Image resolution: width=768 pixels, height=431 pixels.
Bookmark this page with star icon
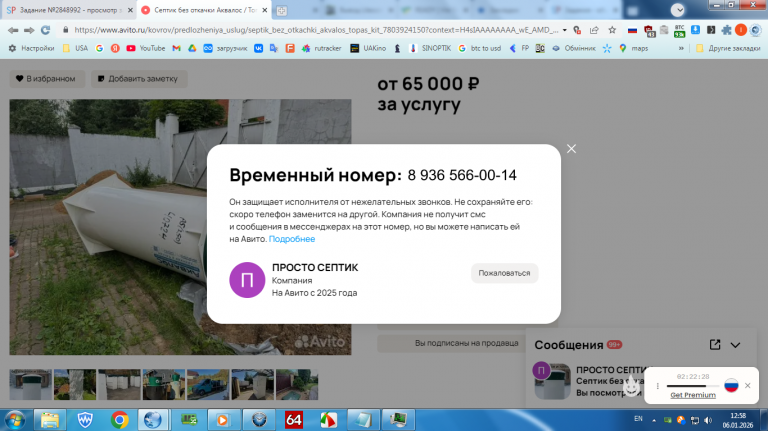click(612, 30)
